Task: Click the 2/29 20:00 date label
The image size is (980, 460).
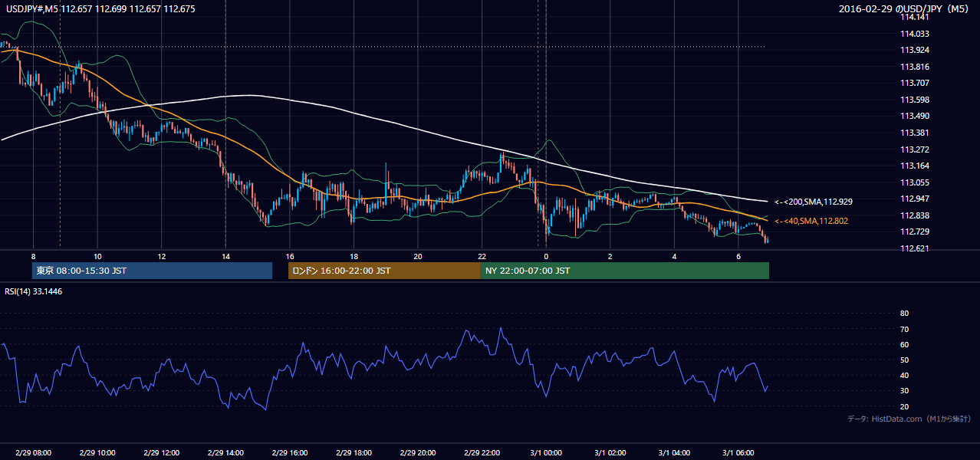Action: pos(417,453)
